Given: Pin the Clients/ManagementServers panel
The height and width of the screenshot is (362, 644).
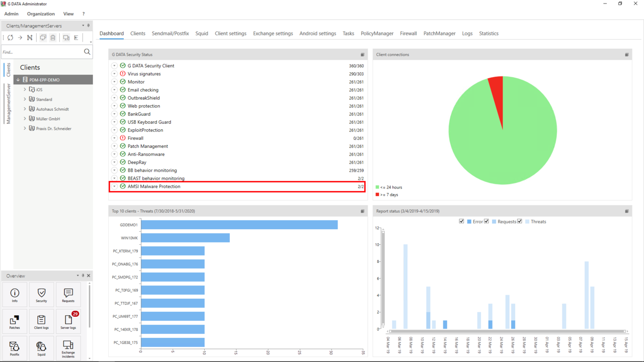Looking at the screenshot, I should 89,26.
